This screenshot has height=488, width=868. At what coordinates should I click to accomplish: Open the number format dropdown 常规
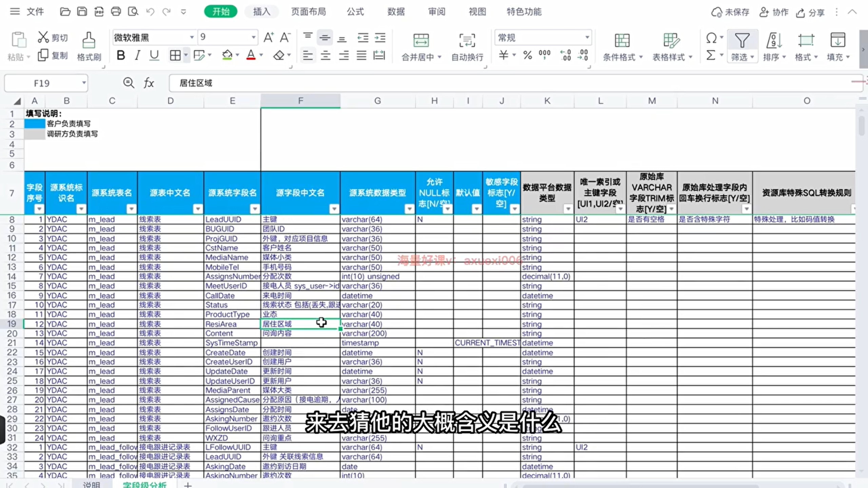point(587,37)
